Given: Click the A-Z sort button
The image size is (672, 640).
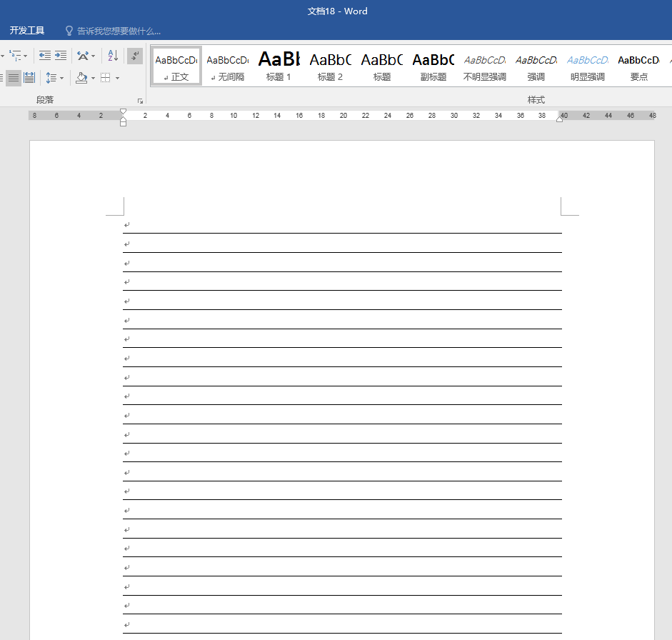Looking at the screenshot, I should (x=113, y=55).
